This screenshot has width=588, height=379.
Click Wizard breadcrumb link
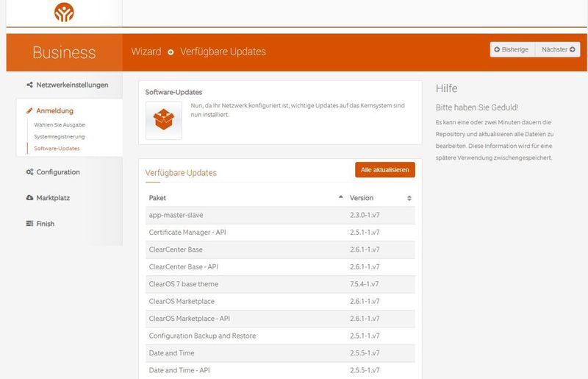[x=146, y=52]
